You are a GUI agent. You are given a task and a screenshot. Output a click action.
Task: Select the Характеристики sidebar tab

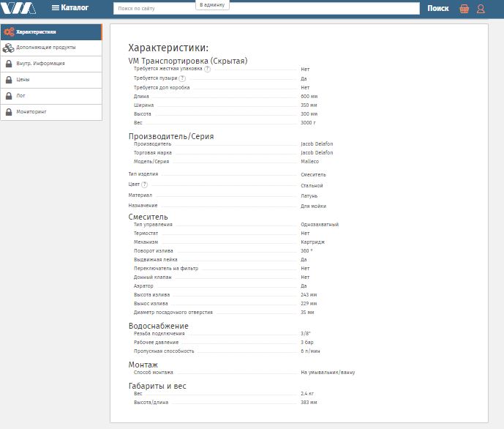51,31
